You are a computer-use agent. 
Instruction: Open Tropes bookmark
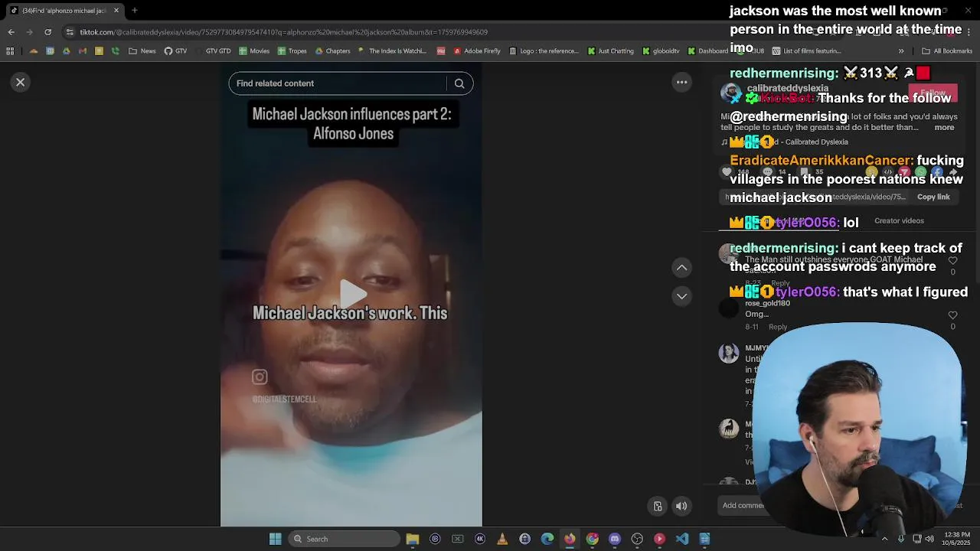click(x=292, y=51)
